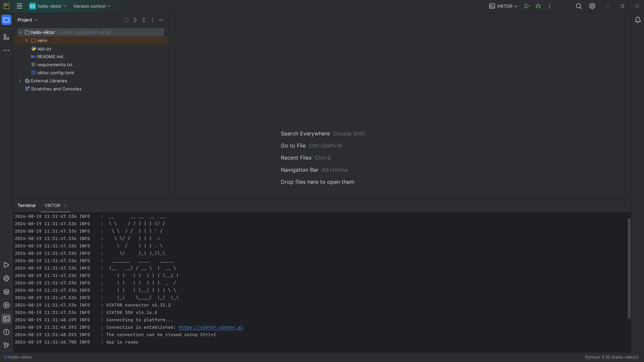Open the notifications bell
644x362 pixels.
[x=638, y=20]
